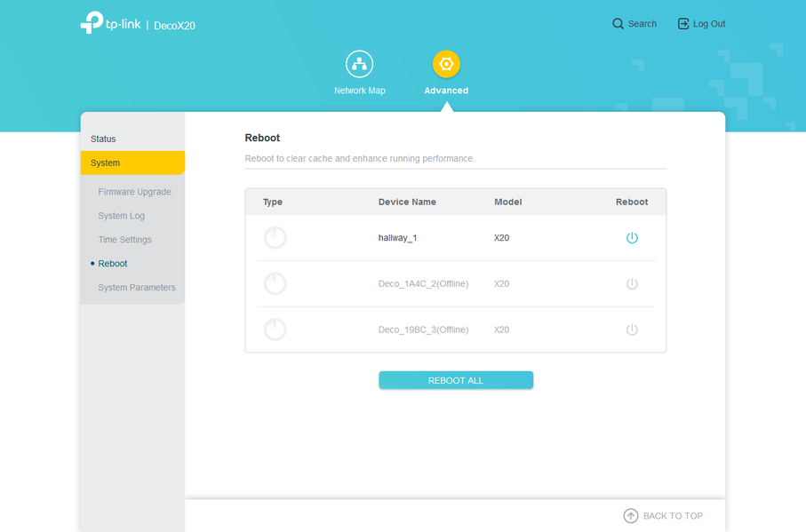Click the Back To Top arrow icon

click(631, 515)
